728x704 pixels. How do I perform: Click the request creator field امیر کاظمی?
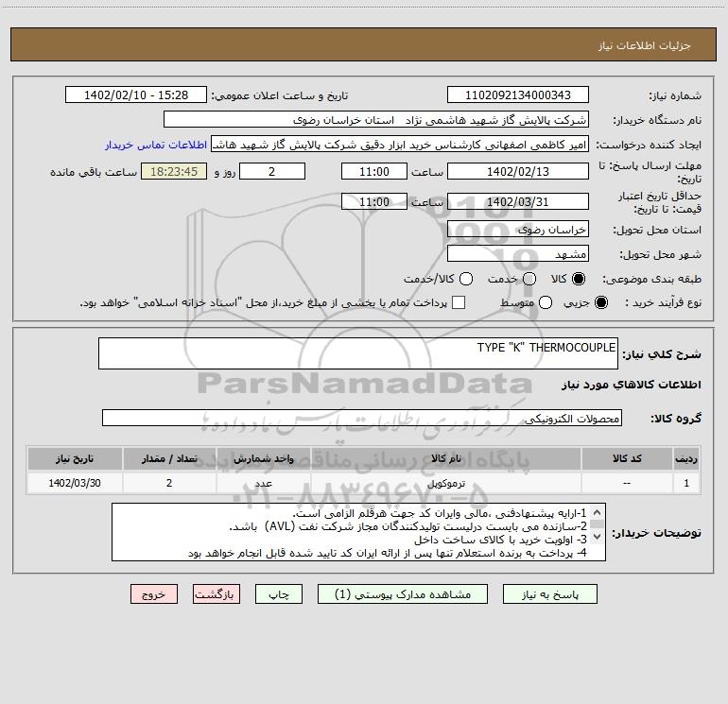(x=400, y=144)
